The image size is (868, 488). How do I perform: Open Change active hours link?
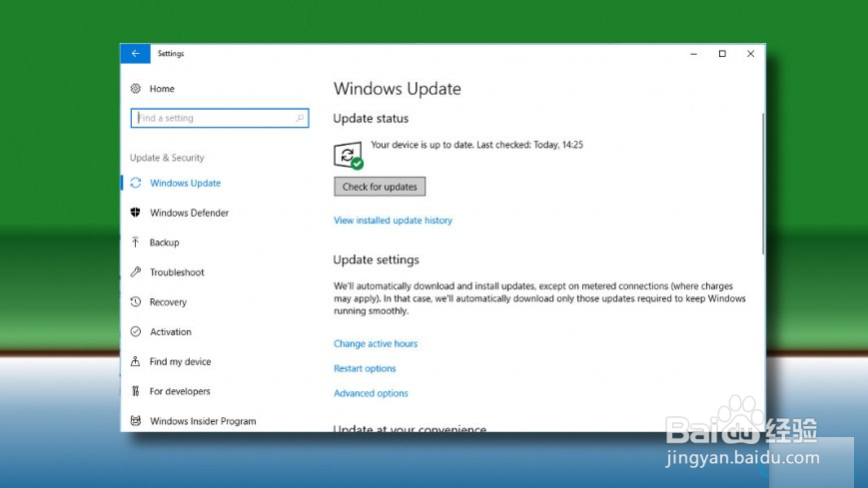pyautogui.click(x=376, y=343)
